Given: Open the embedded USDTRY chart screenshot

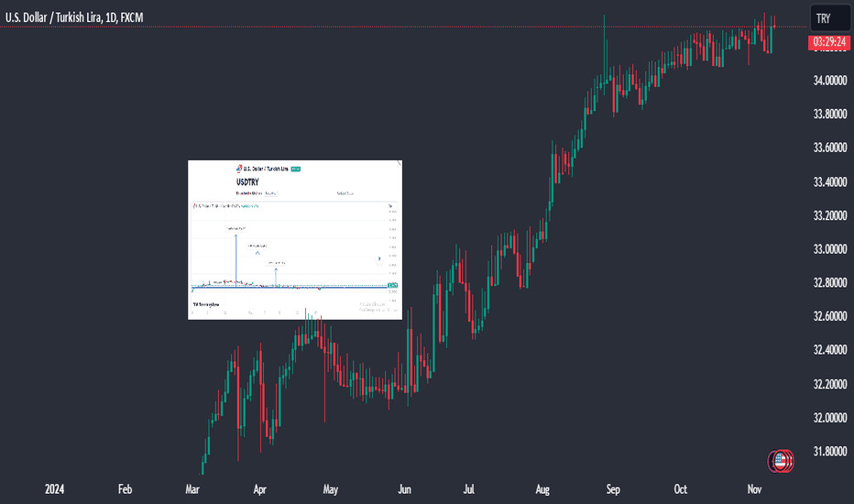Looking at the screenshot, I should coord(294,238).
